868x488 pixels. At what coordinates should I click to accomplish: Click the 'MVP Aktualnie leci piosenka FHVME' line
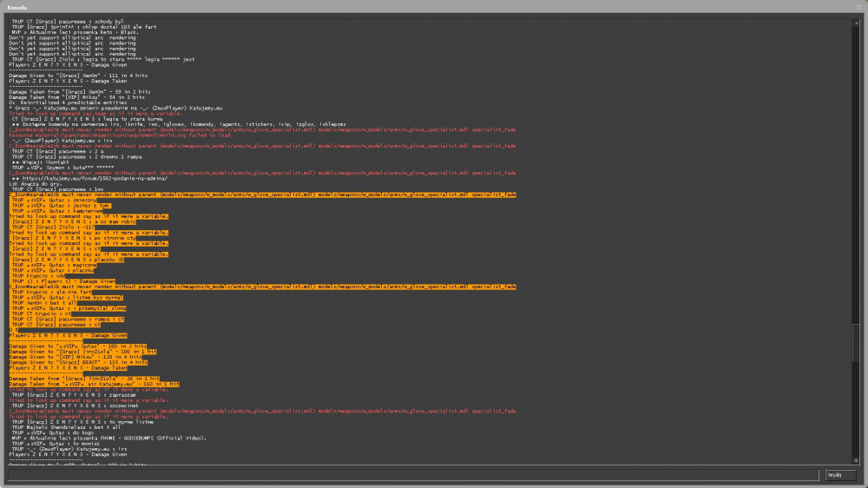coord(109,439)
